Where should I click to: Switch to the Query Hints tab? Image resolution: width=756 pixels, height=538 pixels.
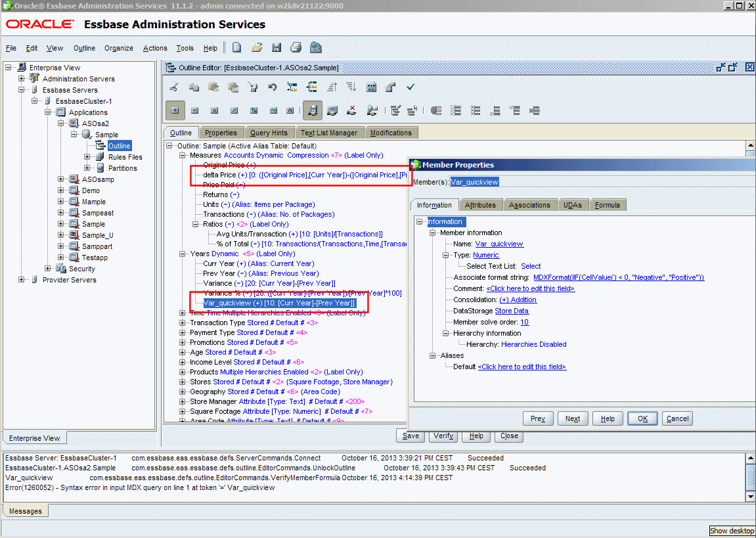coord(269,133)
